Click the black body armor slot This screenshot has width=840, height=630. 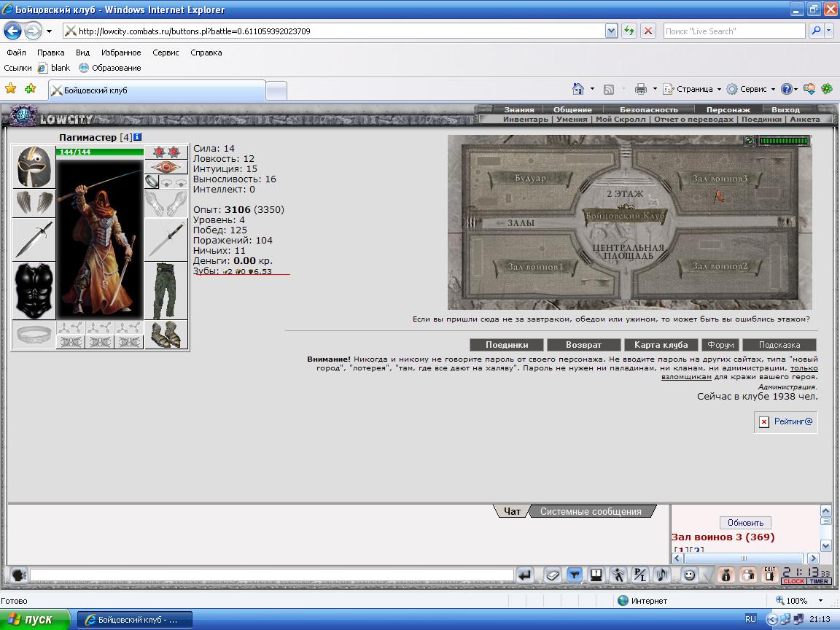(x=34, y=290)
